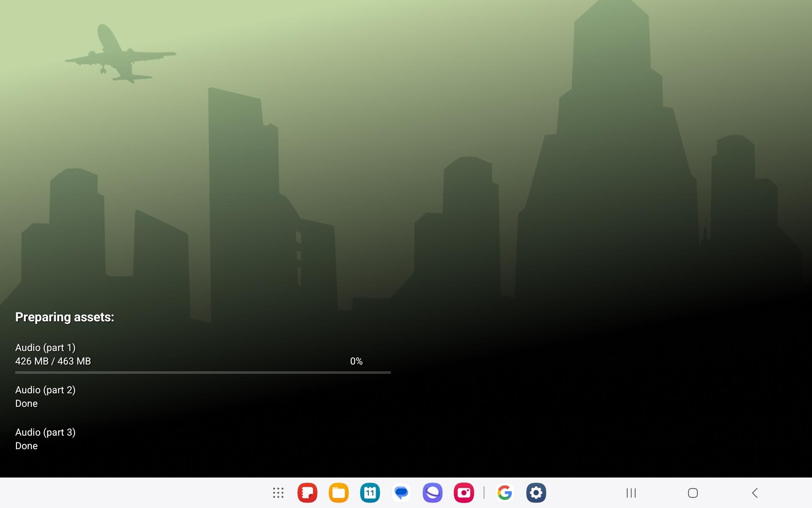Open My Files folder app
This screenshot has width=812, height=508.
click(x=339, y=493)
